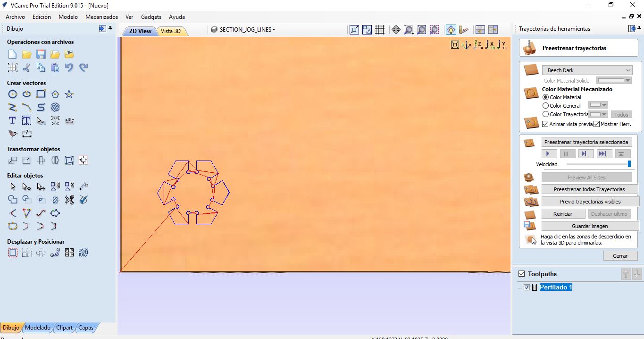
Task: Open the Beech Dark material dropdown
Action: [587, 70]
